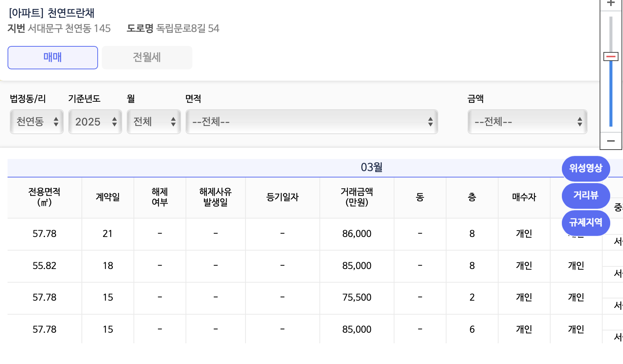Click the 해제사유발생일 column header
623x364 pixels.
coord(216,197)
